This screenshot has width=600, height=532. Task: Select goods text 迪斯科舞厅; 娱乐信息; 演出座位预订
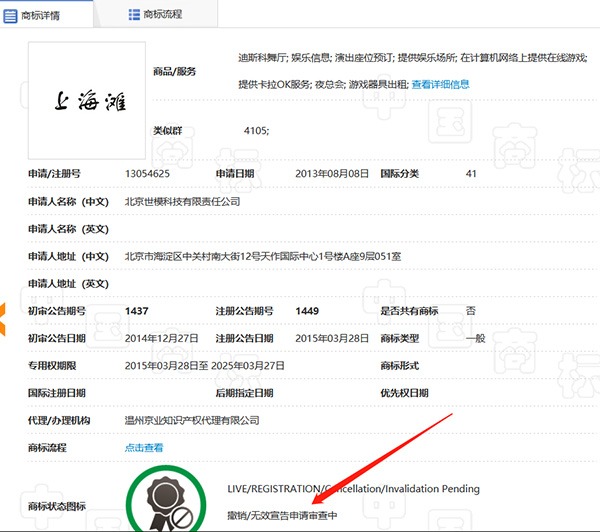[316, 58]
